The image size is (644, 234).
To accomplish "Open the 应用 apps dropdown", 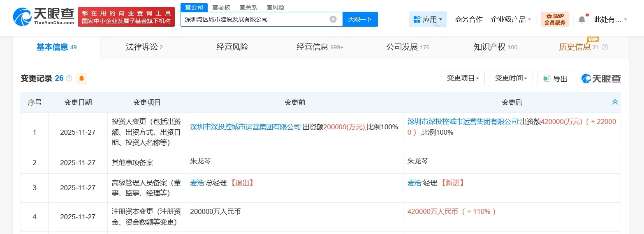I will [x=428, y=19].
